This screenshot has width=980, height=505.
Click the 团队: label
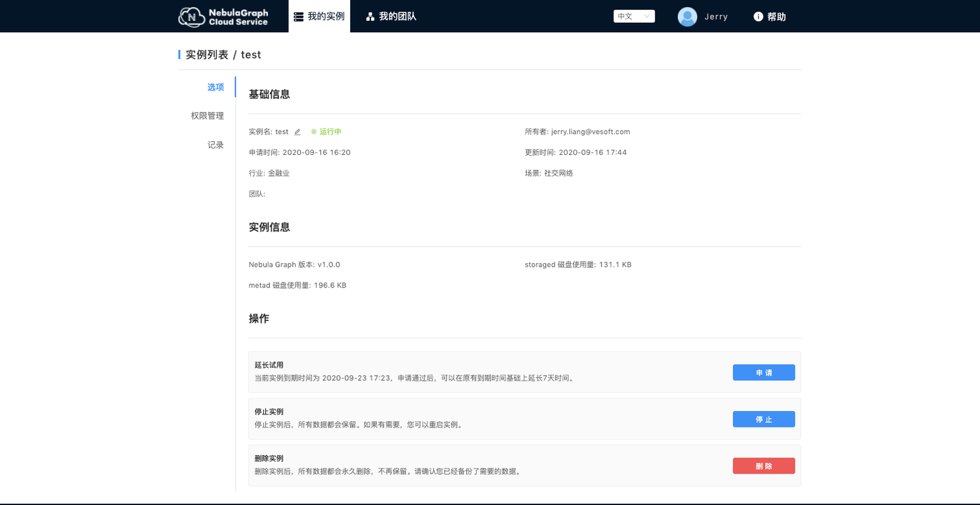click(x=257, y=194)
